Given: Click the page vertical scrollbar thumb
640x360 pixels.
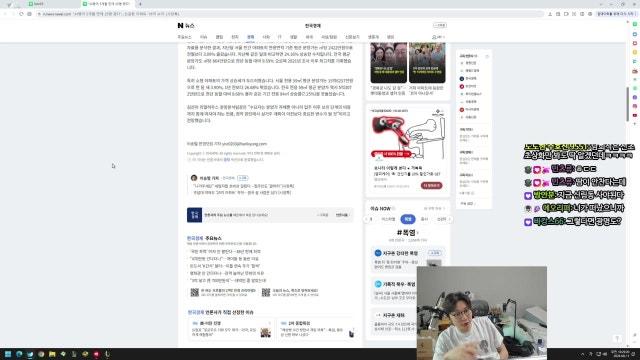Looking at the screenshot, I should 628,104.
